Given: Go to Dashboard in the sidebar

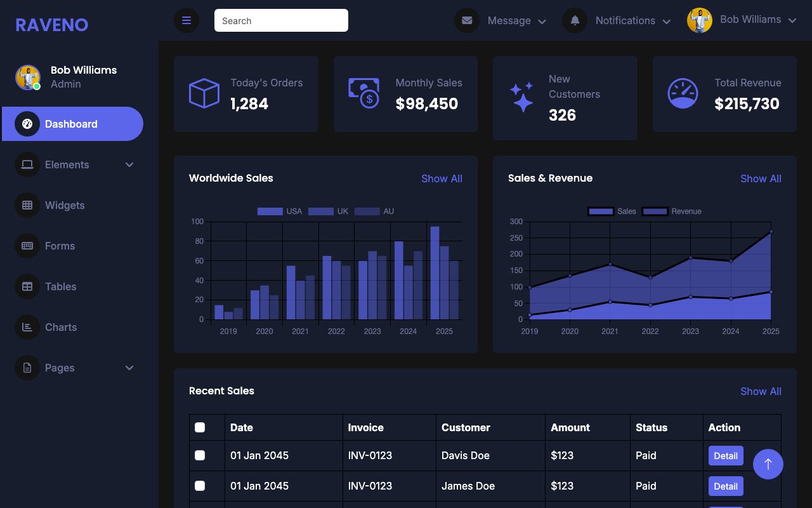Looking at the screenshot, I should (72, 124).
